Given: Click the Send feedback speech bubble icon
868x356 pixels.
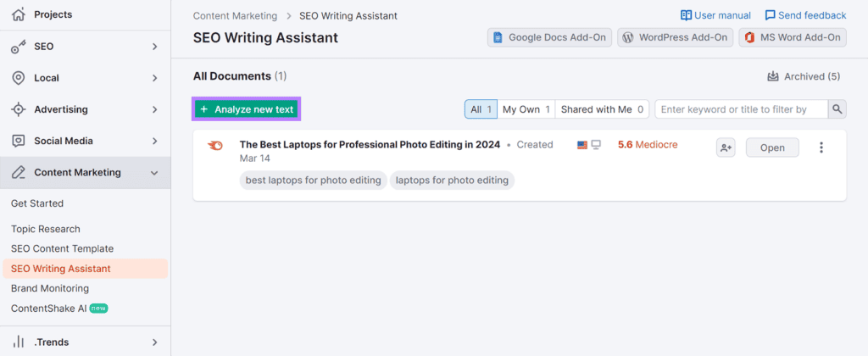Looking at the screenshot, I should 771,15.
